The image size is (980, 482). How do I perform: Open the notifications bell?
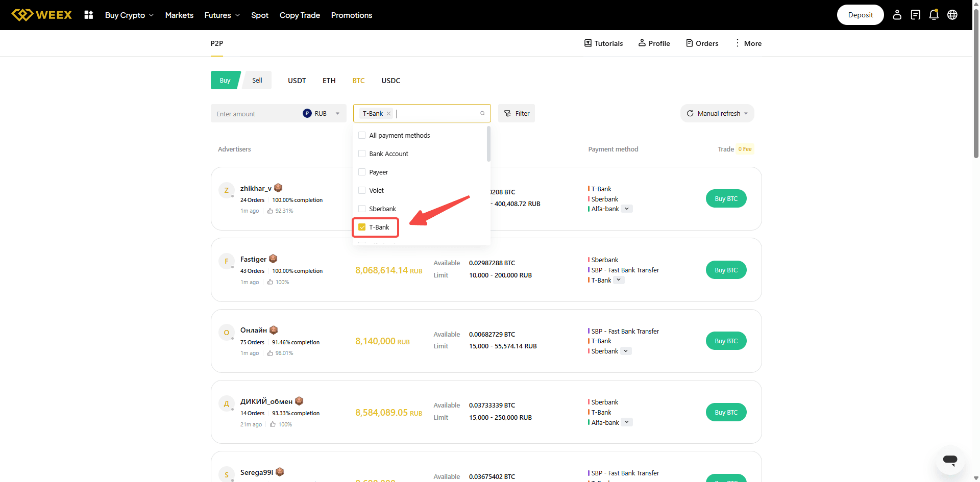934,15
